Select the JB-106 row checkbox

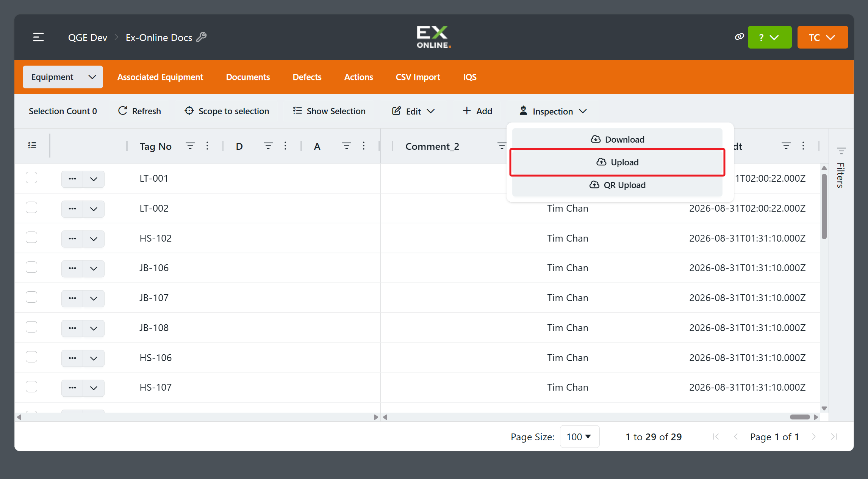click(x=31, y=267)
